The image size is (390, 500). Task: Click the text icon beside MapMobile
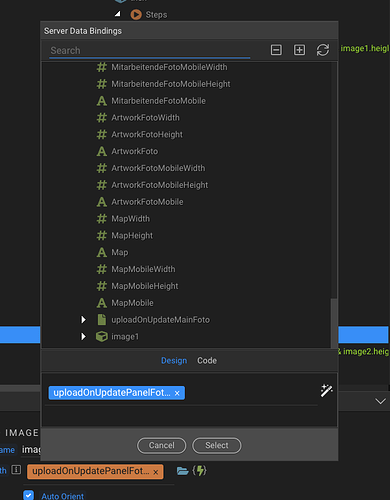point(102,303)
